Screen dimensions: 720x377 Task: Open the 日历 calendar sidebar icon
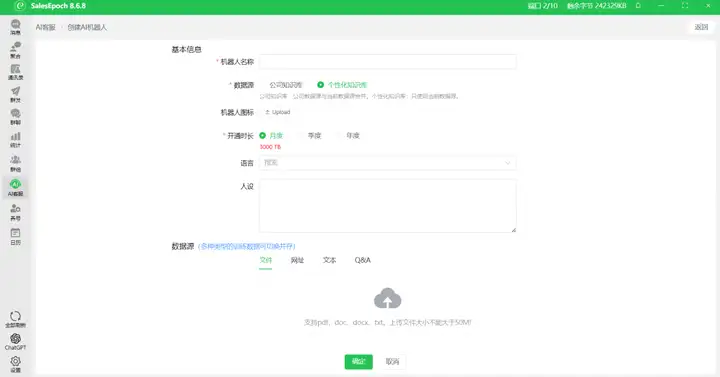point(15,236)
